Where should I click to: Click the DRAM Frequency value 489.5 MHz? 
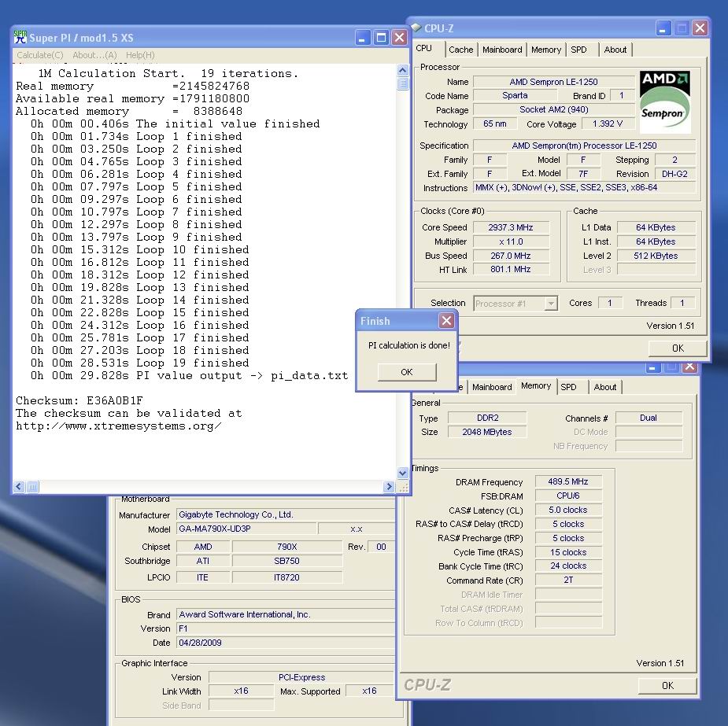coord(567,481)
